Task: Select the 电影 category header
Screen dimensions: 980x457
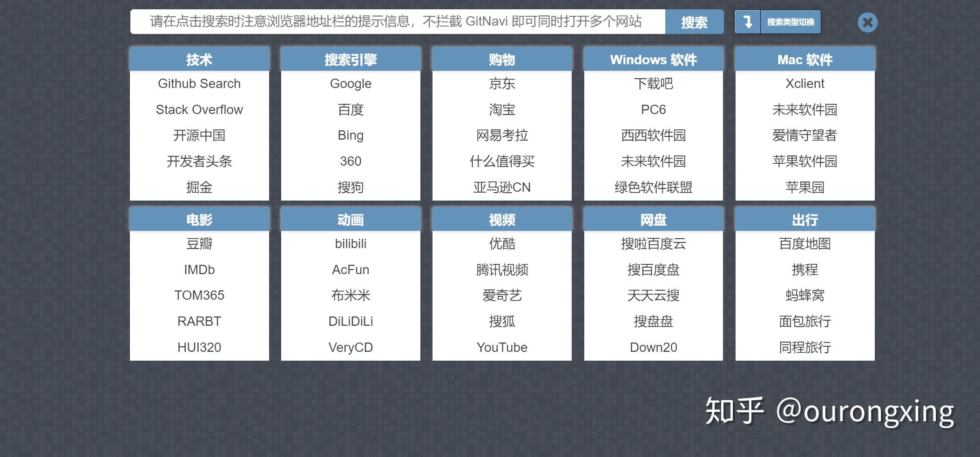Action: click(199, 220)
